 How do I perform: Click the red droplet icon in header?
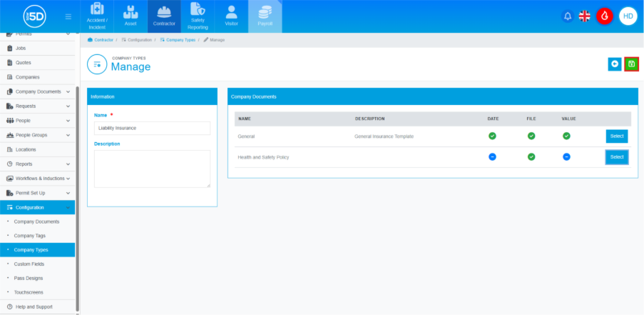(x=605, y=16)
